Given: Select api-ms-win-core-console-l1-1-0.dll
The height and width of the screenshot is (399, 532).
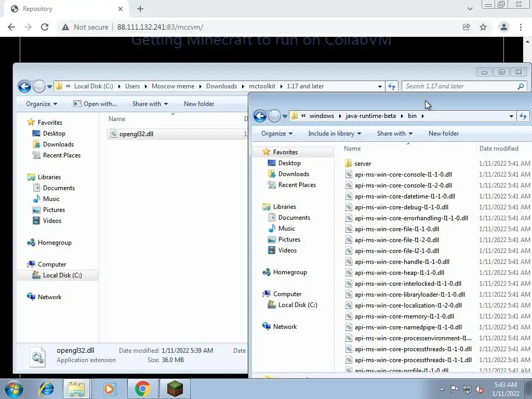Looking at the screenshot, I should (x=403, y=175).
